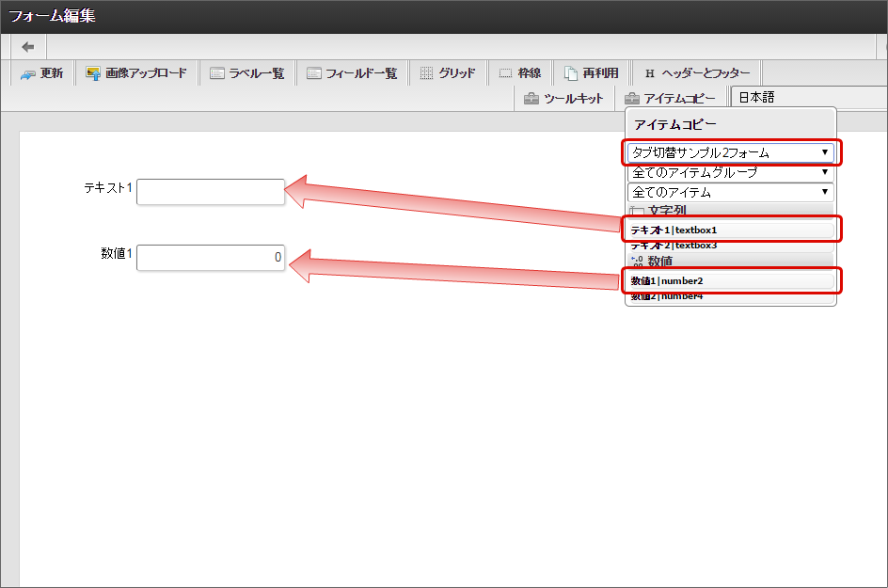The width and height of the screenshot is (888, 588).
Task: Open the 再利用 reuse tool
Action: [x=592, y=73]
